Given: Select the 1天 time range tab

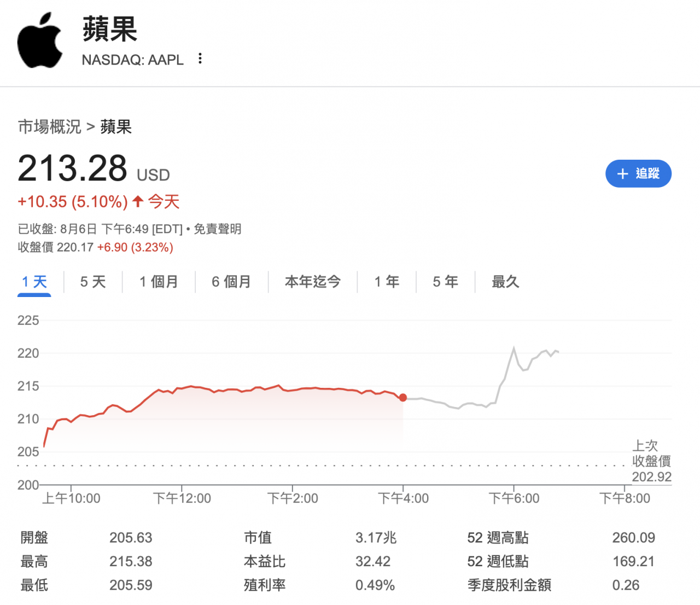Looking at the screenshot, I should coord(34,281).
